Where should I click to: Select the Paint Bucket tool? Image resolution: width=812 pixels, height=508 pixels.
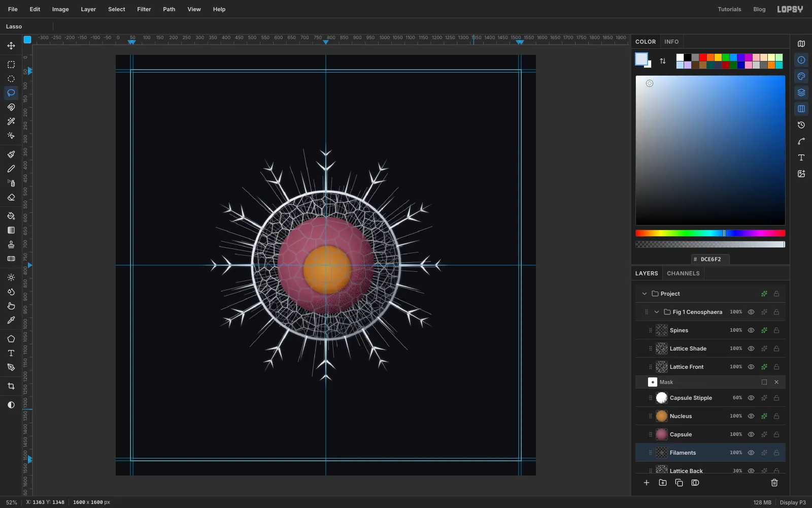click(11, 216)
